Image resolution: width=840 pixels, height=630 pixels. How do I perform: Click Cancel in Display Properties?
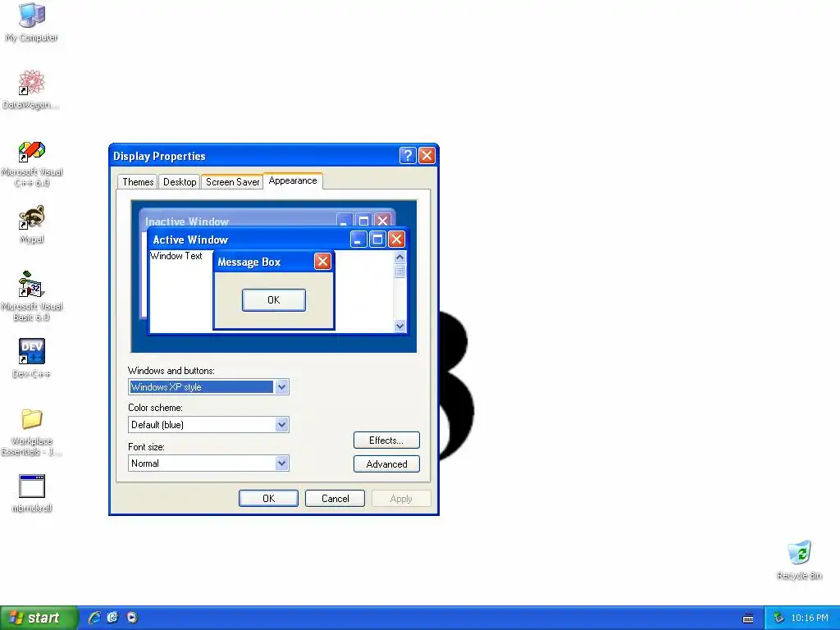(x=335, y=498)
